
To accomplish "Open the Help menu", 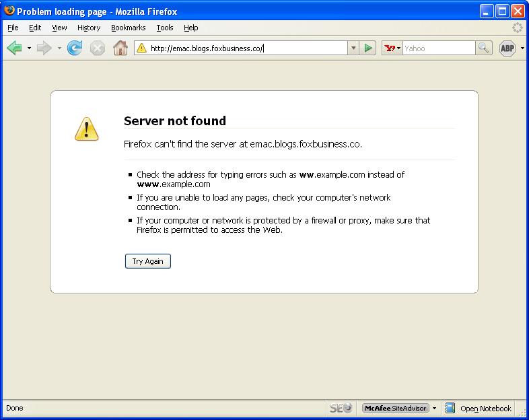I will [191, 28].
